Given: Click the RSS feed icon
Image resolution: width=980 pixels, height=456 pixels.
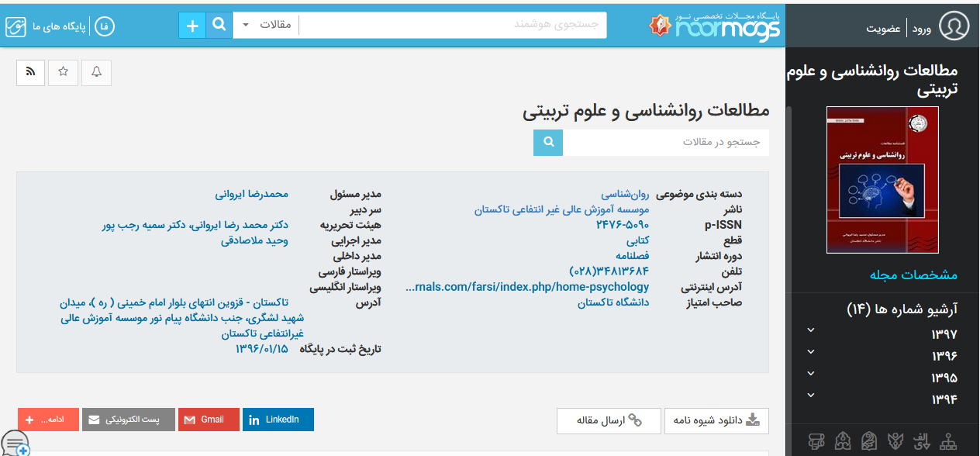Looking at the screenshot, I should (31, 72).
